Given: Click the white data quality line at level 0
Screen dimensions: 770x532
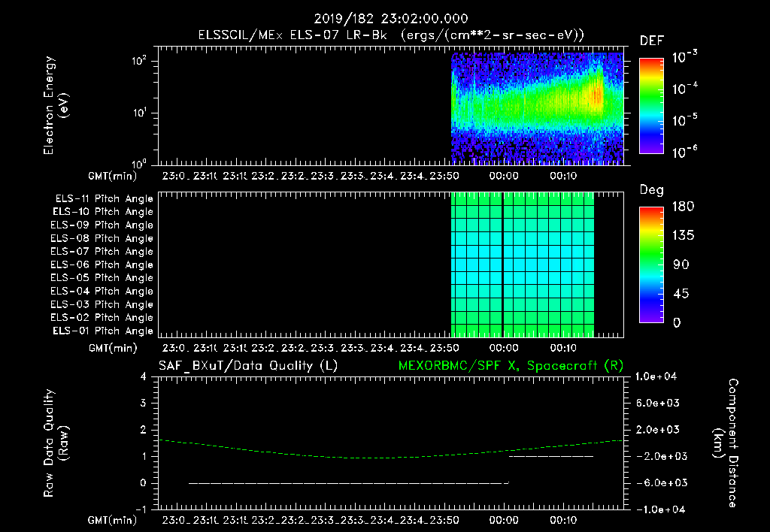Looking at the screenshot, I should pos(349,483).
